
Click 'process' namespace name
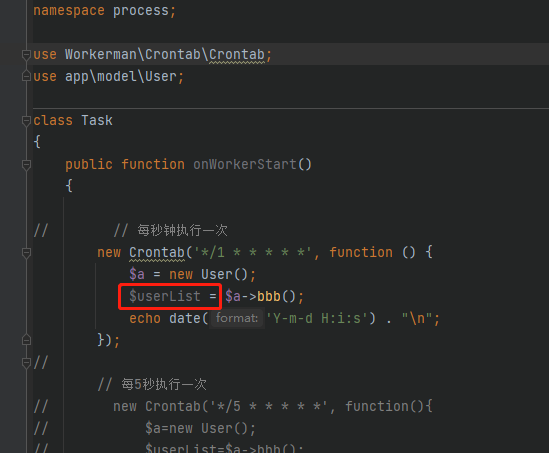tap(141, 11)
